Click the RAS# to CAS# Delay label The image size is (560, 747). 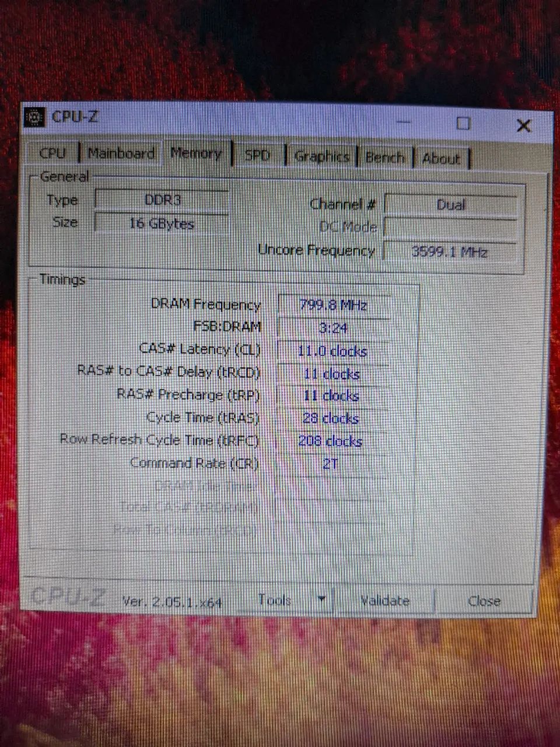pyautogui.click(x=168, y=372)
